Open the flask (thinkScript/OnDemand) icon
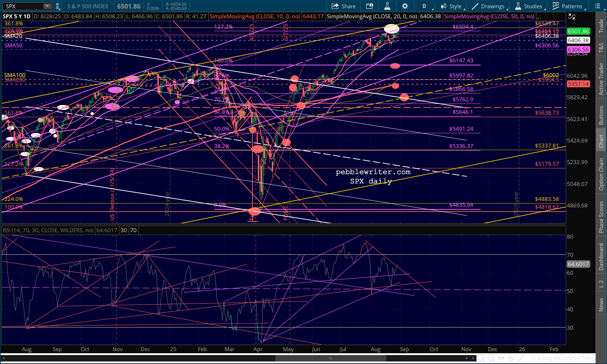This screenshot has height=364, width=607. pyautogui.click(x=387, y=6)
